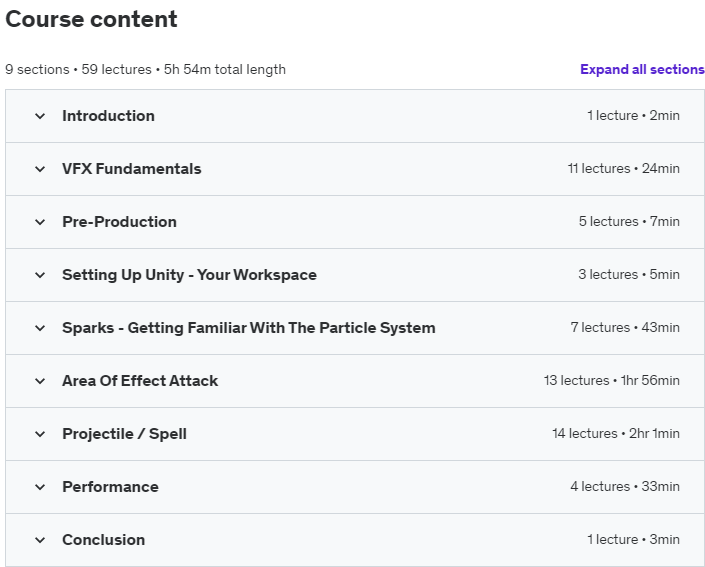Open the Pre-Production section title
Screen dimensions: 705x567
(x=119, y=222)
